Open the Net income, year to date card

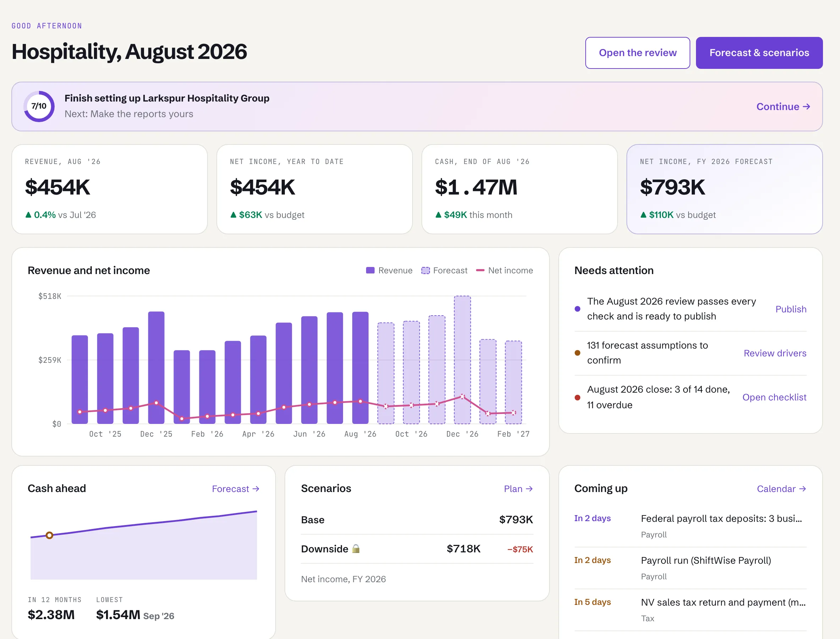coord(314,189)
